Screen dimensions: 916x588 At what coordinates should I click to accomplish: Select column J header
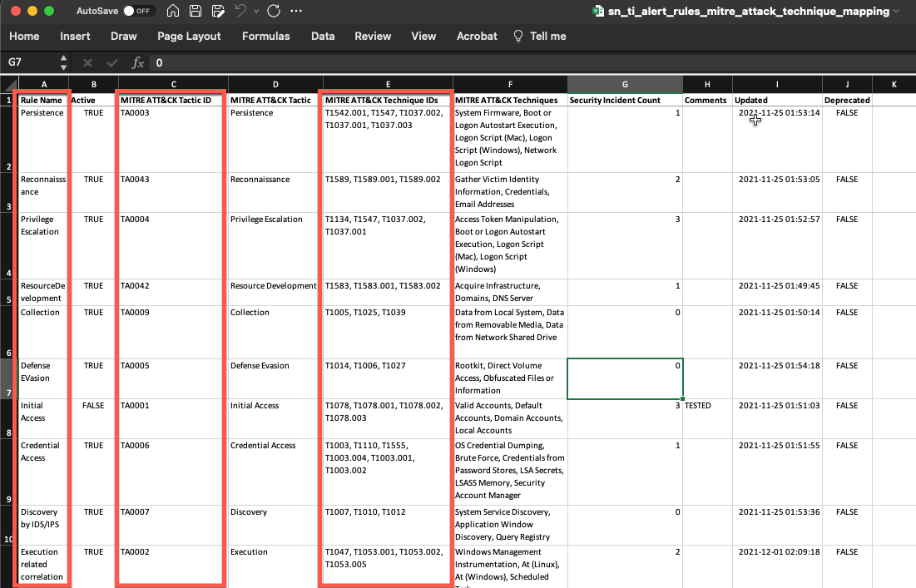(x=847, y=85)
